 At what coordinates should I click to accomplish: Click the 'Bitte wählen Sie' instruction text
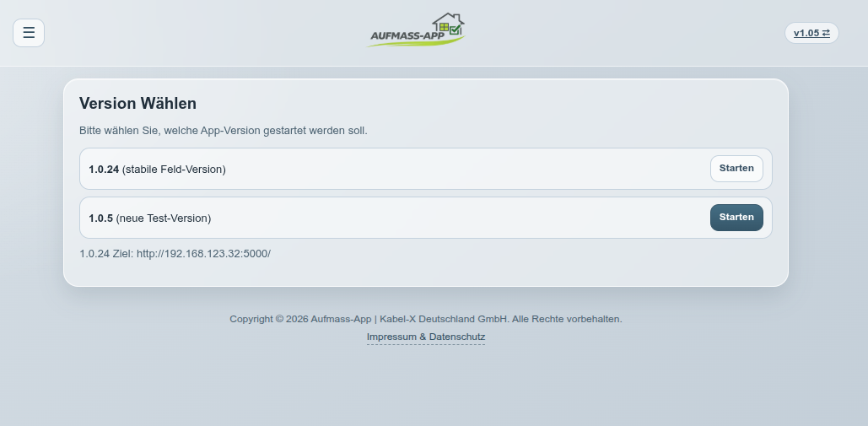223,131
